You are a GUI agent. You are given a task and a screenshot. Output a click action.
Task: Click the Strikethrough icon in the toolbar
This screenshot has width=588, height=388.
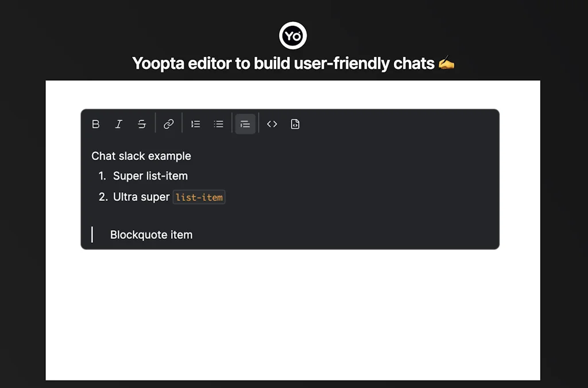[x=141, y=123]
